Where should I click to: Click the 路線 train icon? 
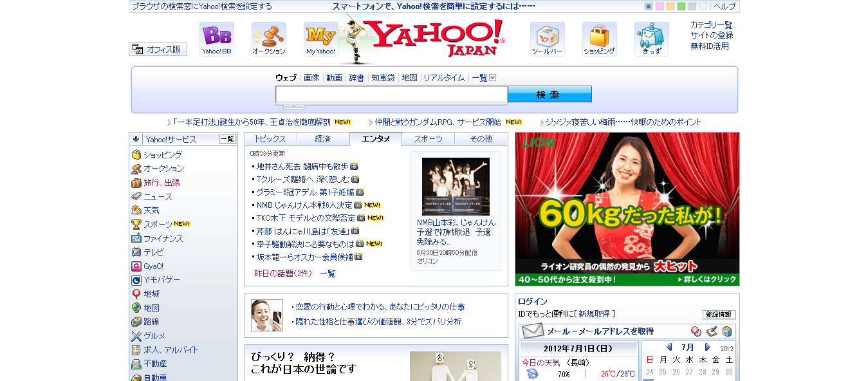(136, 322)
